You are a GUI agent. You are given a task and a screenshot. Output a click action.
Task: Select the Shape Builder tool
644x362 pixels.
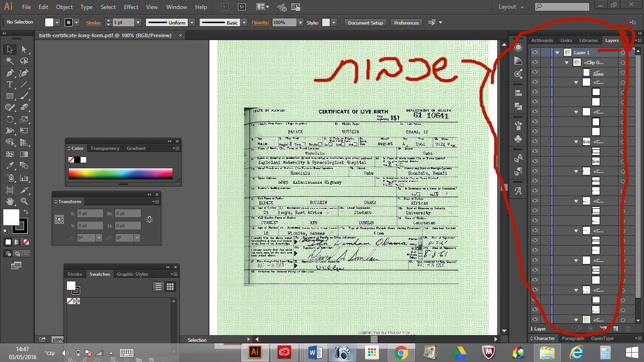10,142
